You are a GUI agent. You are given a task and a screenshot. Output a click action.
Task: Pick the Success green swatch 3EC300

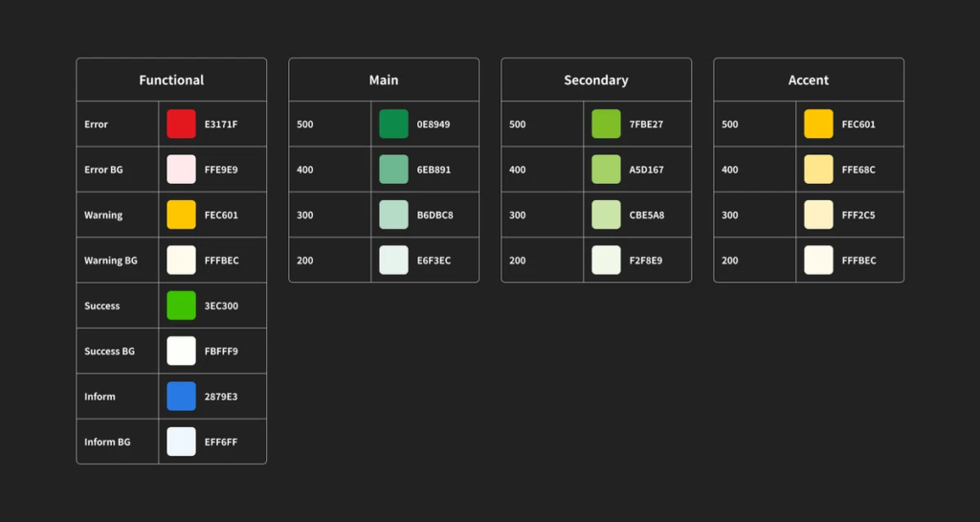(x=181, y=306)
